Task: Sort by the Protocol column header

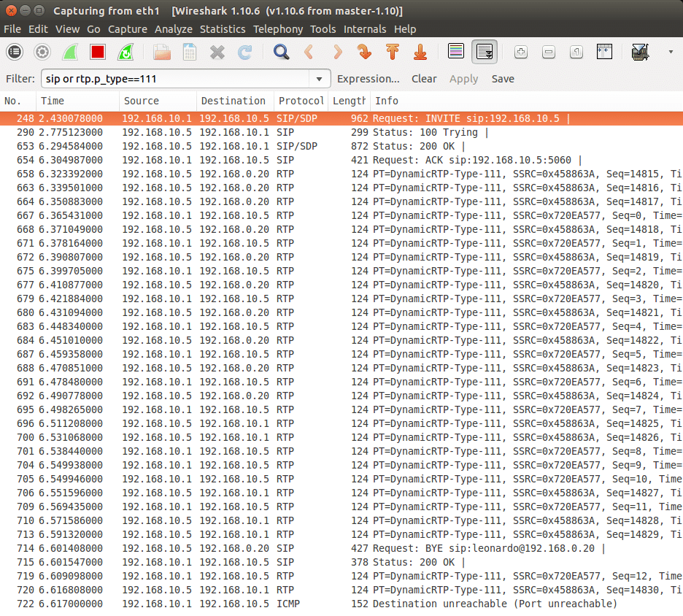Action: coord(301,101)
